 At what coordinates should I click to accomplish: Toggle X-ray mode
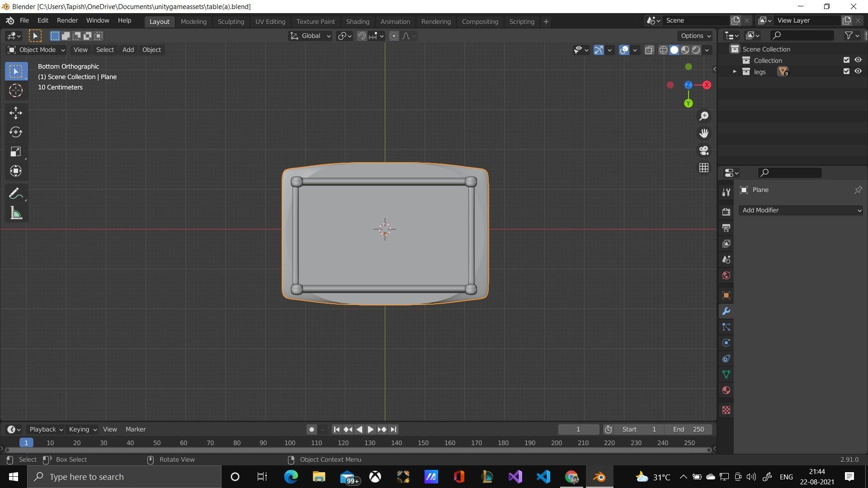click(x=649, y=50)
